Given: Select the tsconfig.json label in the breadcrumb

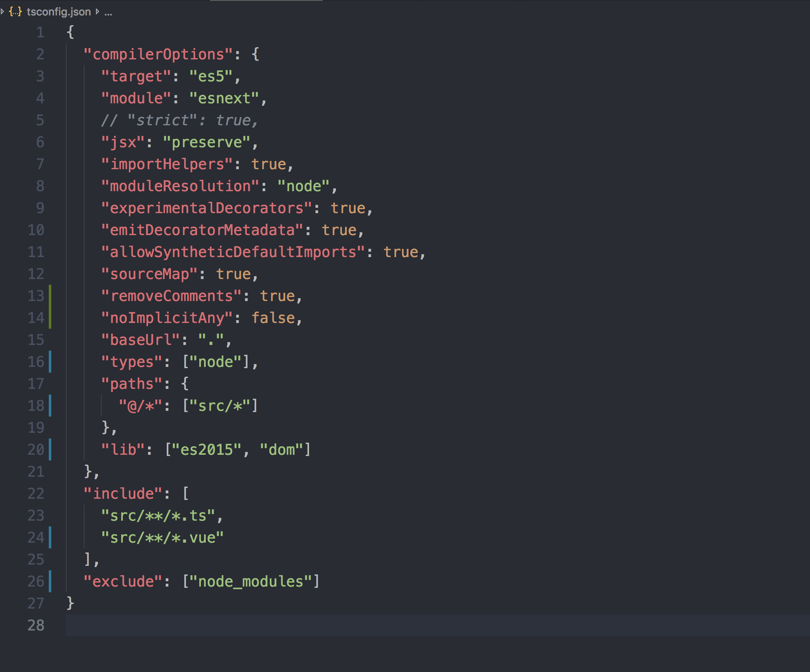Looking at the screenshot, I should click(x=58, y=11).
